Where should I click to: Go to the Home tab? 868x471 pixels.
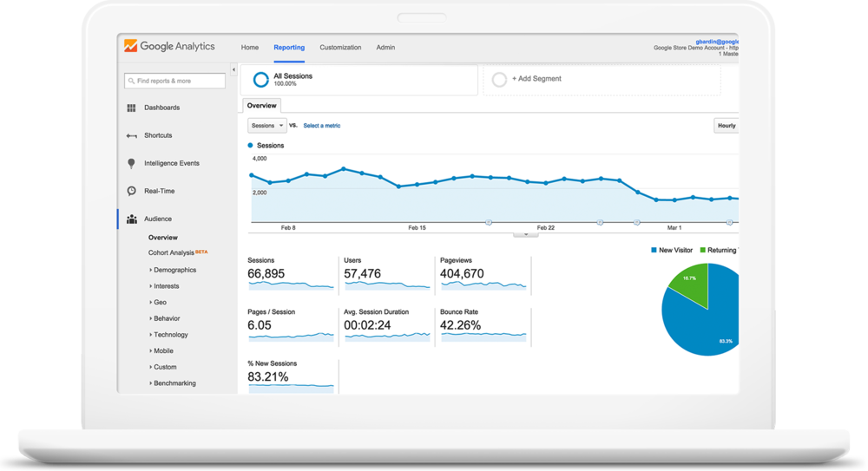[x=250, y=48]
